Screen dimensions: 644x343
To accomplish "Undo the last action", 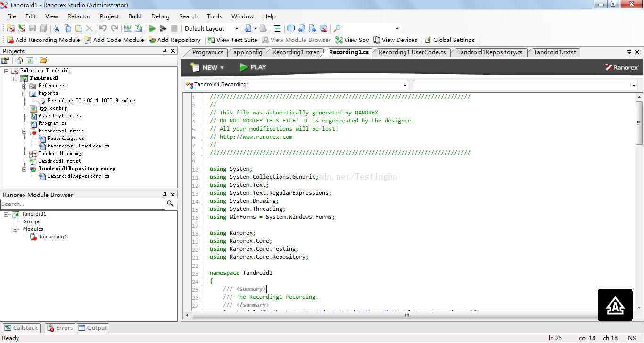I will point(103,28).
